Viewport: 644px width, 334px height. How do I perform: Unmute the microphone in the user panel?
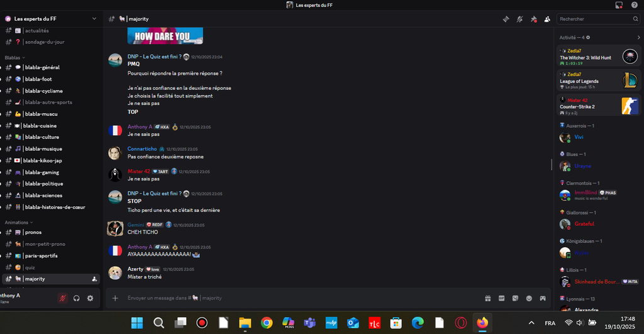[62, 298]
